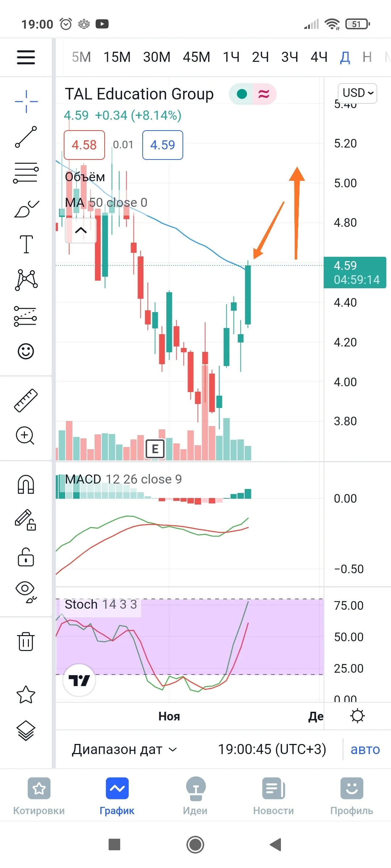The width and height of the screenshot is (391, 868).
Task: Select the ruler measure tool
Action: pyautogui.click(x=26, y=400)
